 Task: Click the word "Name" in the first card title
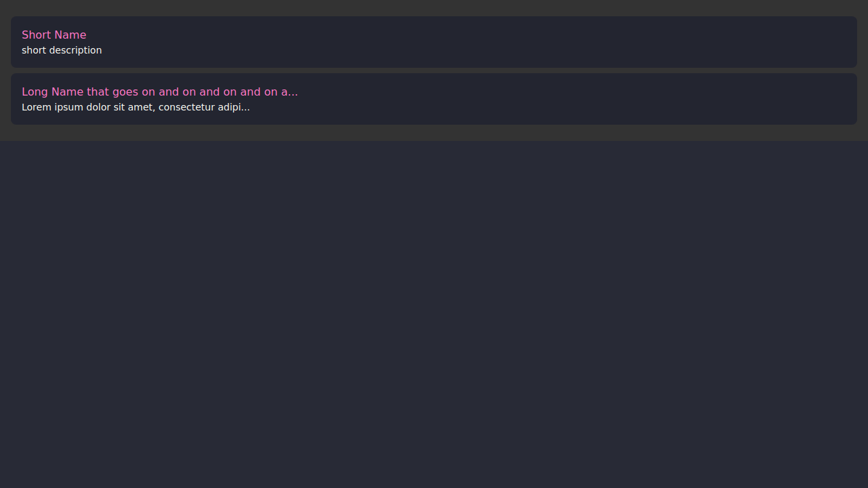coord(69,35)
